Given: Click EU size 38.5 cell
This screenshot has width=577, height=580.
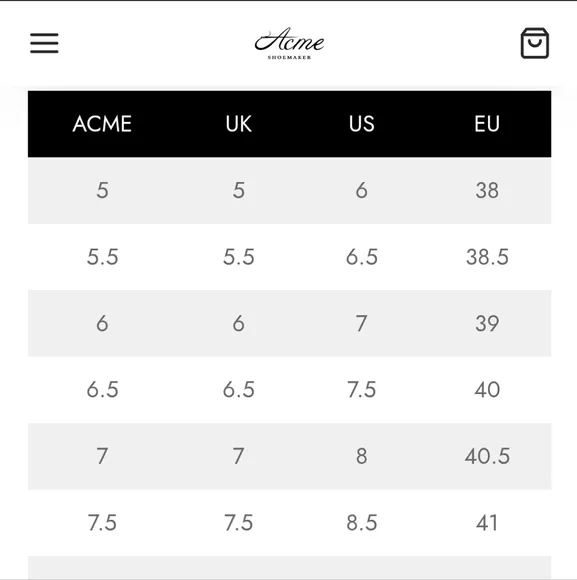Looking at the screenshot, I should click(487, 257).
